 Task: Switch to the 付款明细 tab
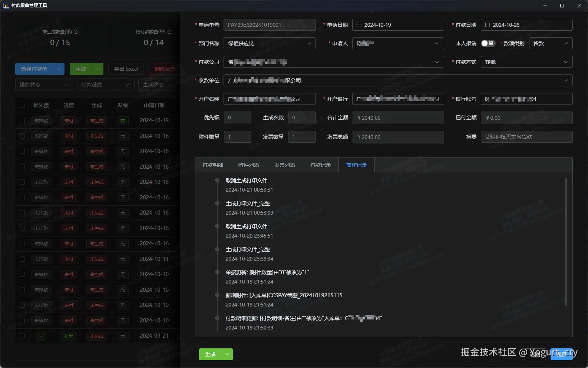[x=213, y=165]
